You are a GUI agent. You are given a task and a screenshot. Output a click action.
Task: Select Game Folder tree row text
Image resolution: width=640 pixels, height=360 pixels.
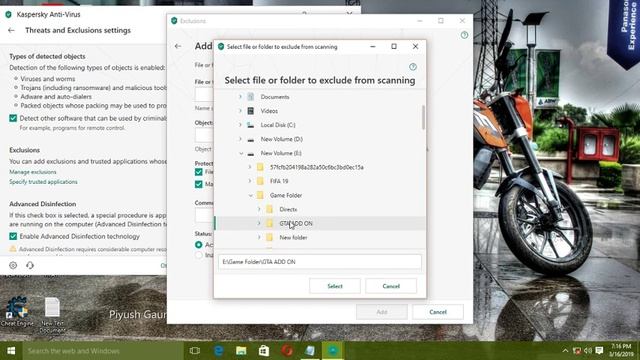[286, 196]
